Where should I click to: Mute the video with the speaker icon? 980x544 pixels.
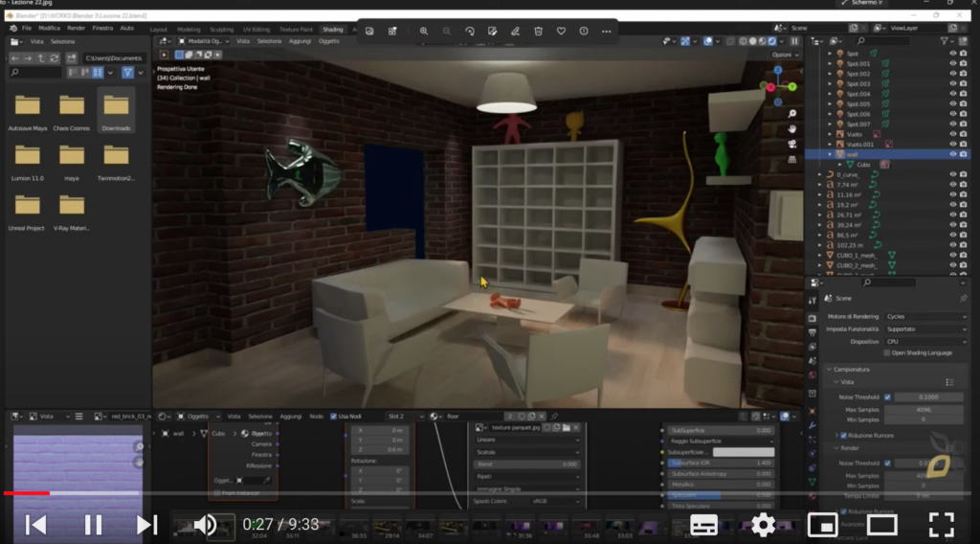coord(205,525)
